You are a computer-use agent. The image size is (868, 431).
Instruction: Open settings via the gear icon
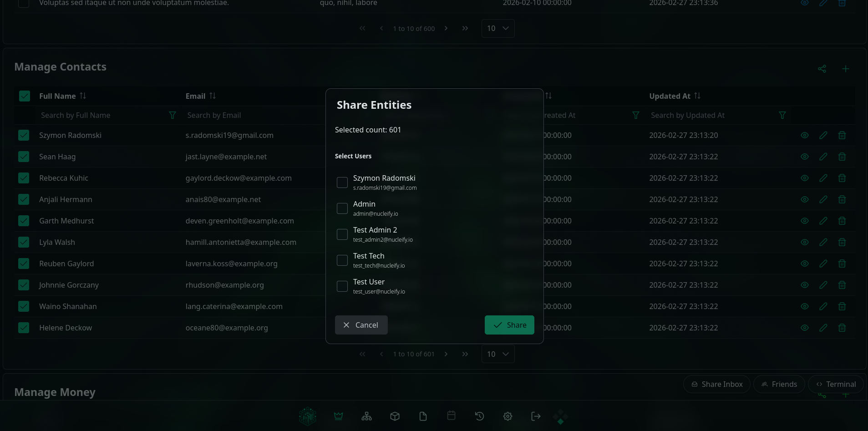508,416
